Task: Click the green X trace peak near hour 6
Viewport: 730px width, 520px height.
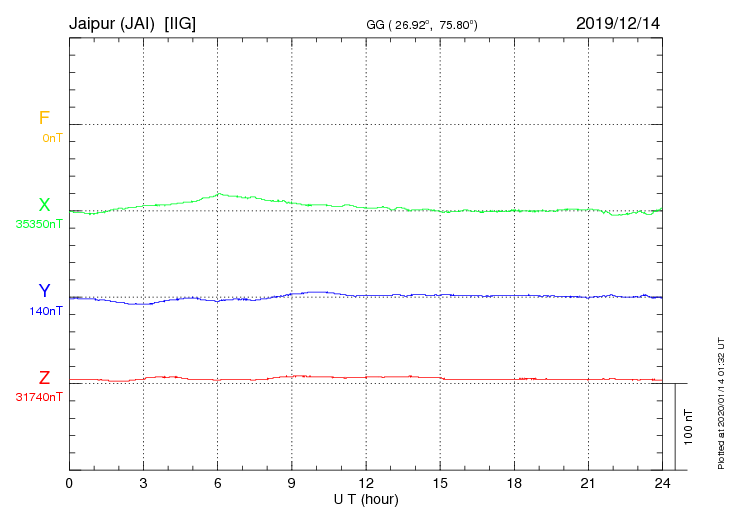Action: (x=218, y=194)
